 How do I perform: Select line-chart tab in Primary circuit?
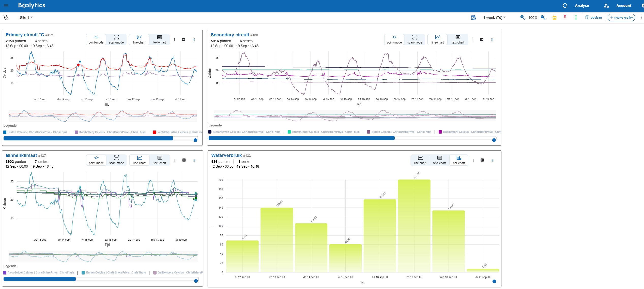coord(139,39)
